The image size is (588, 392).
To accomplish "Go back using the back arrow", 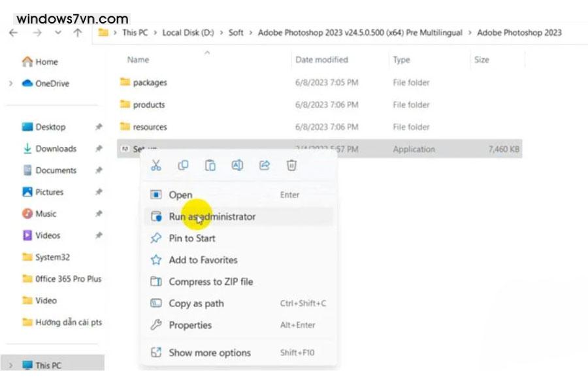I will (x=14, y=33).
